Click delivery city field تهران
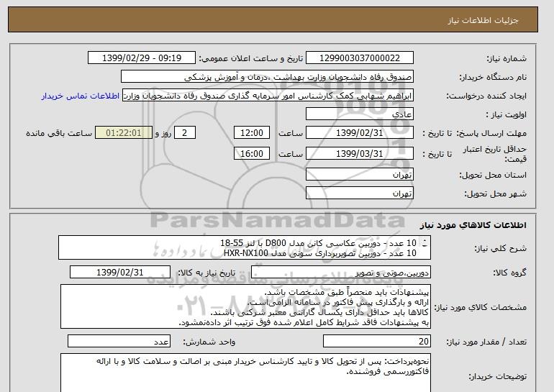The image size is (554, 392). pyautogui.click(x=359, y=193)
